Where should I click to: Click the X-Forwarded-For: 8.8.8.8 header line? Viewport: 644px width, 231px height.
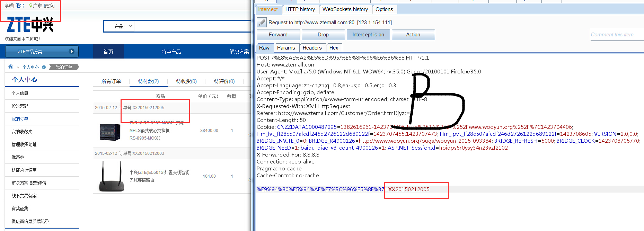click(x=288, y=155)
